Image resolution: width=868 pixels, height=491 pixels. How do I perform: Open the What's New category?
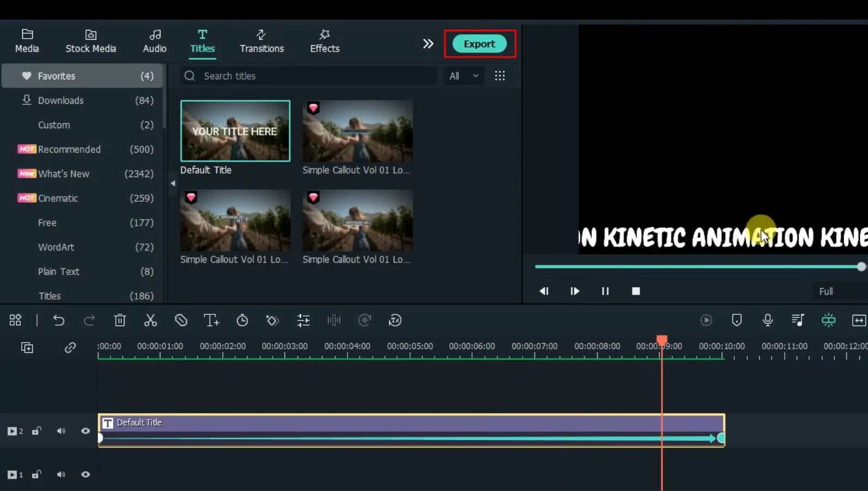82,174
